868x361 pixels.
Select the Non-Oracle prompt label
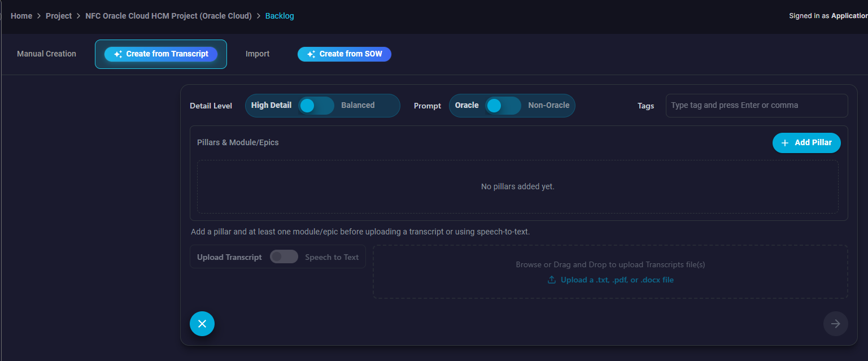tap(548, 106)
